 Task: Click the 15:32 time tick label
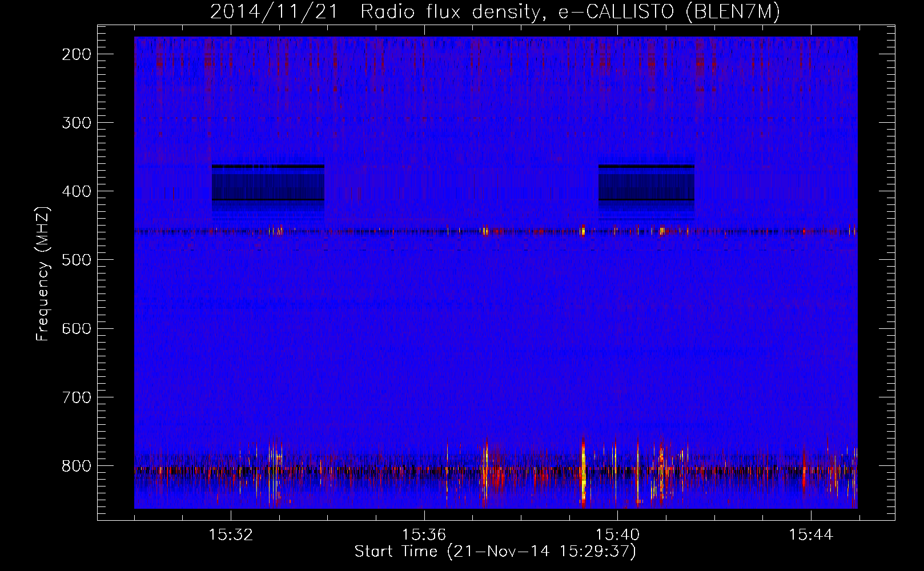(x=231, y=535)
